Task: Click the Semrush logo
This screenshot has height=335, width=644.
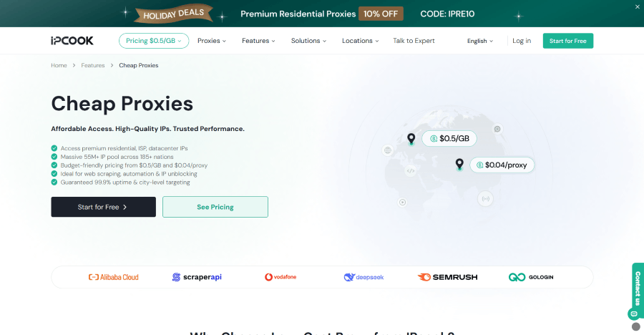Action: [x=447, y=277]
